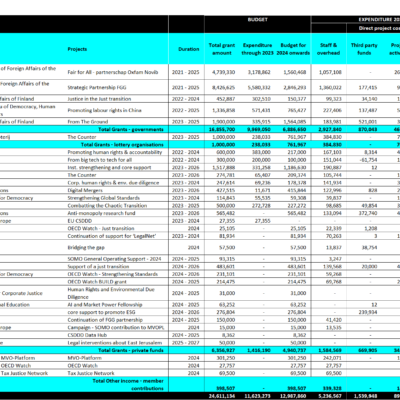Select the '2025 - 2027' duration cell
The width and height of the screenshot is (400, 400).
tap(186, 343)
